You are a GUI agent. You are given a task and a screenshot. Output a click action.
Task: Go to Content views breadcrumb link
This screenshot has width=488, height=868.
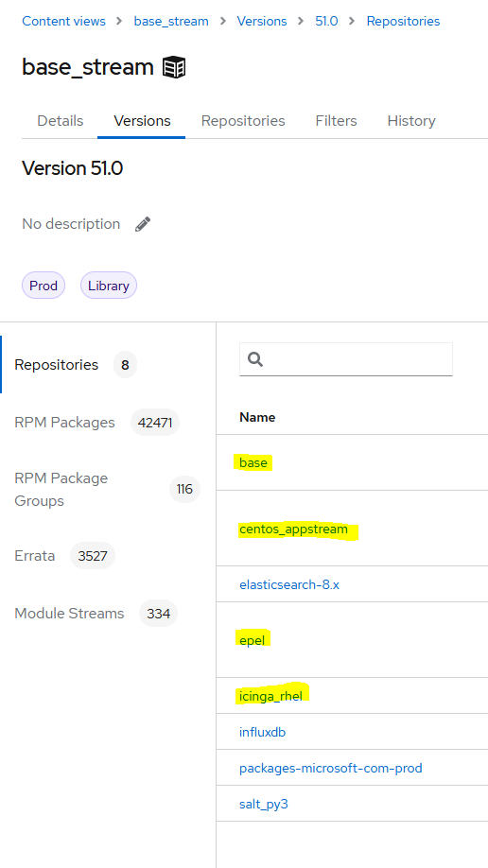63,21
